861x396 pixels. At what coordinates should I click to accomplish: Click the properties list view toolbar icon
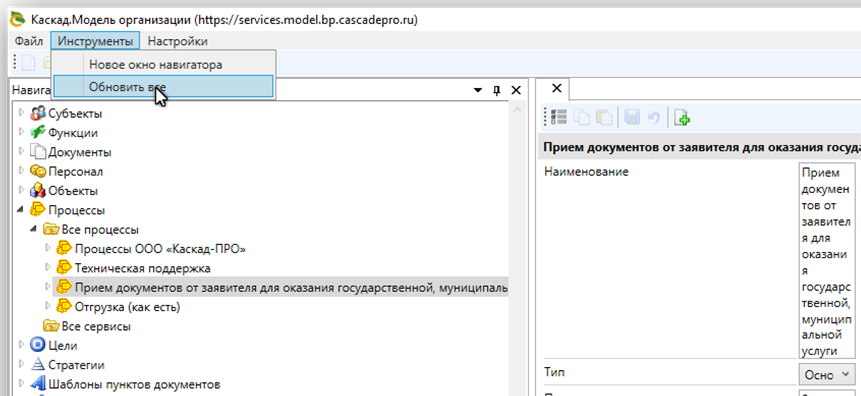[x=559, y=117]
